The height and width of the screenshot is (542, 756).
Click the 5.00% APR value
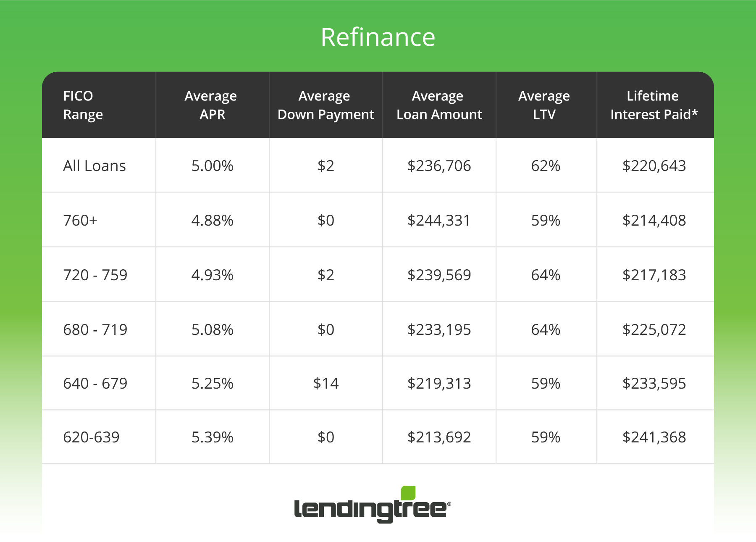tap(212, 166)
